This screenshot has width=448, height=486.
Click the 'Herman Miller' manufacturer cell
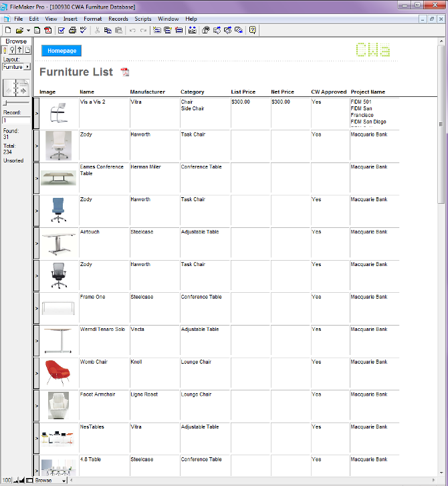tap(154, 178)
